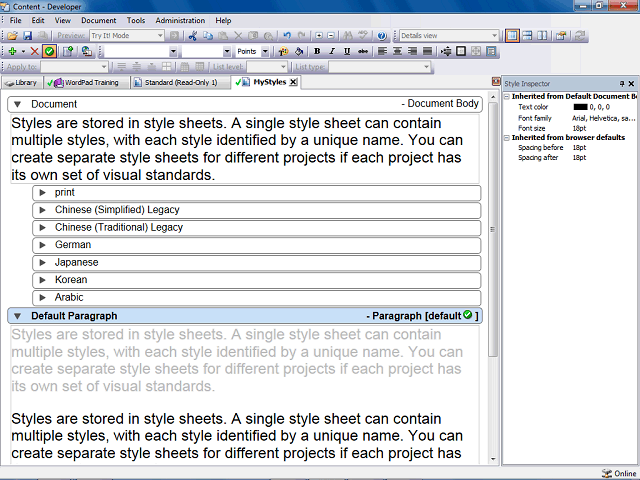Click the green plus Add style icon
Screen dimensions: 640x480
[12, 51]
